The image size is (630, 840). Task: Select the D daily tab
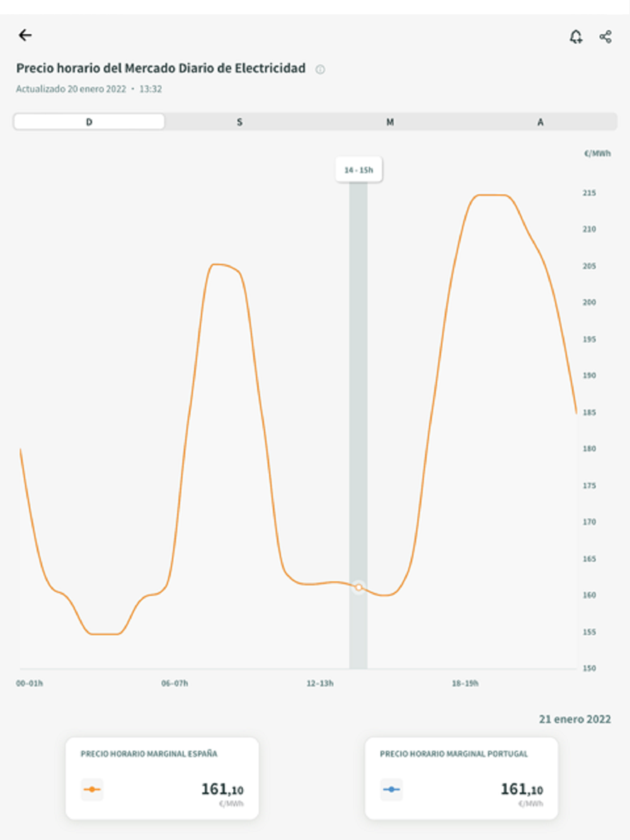[x=89, y=122]
